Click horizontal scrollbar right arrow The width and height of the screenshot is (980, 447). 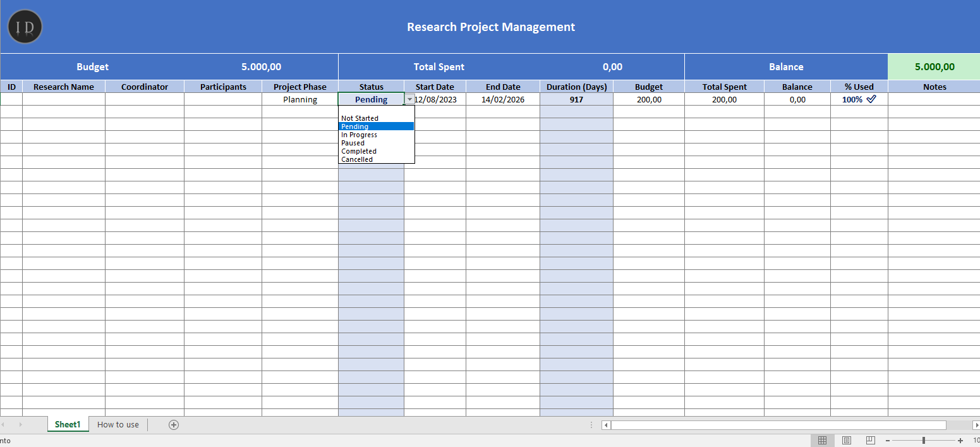pyautogui.click(x=976, y=425)
